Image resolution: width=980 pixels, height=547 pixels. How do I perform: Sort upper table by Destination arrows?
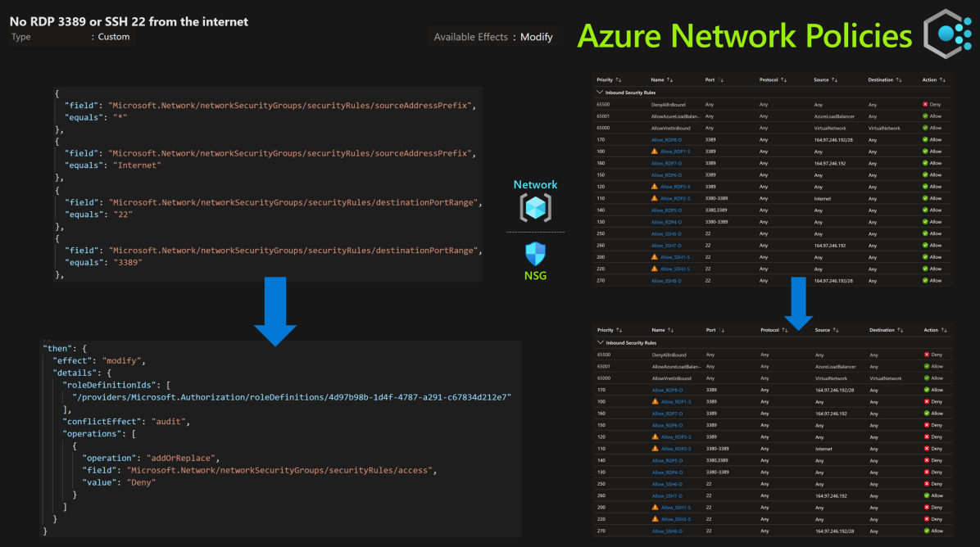pos(899,80)
